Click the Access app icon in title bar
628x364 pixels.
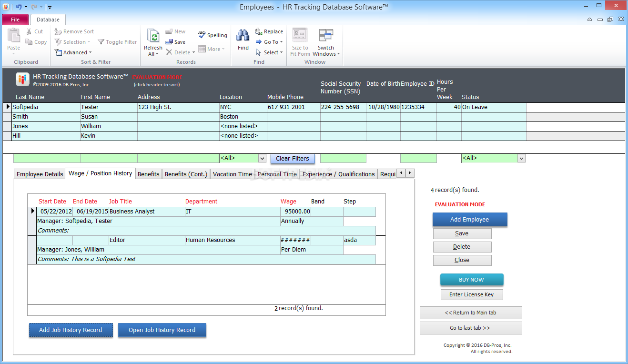click(x=5, y=7)
